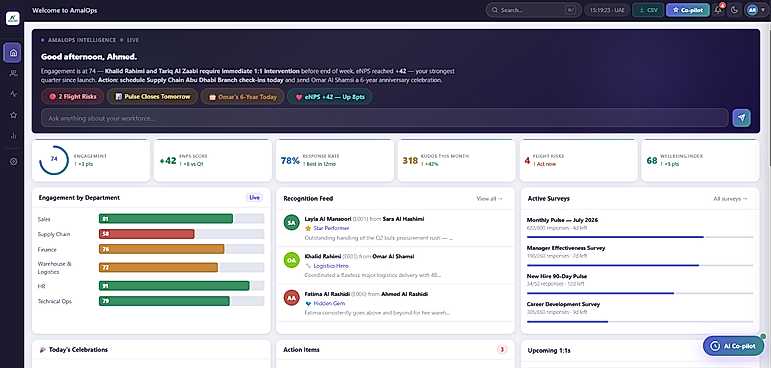Viewport: 771px width, 368px height.
Task: Click the AA avatar in Recognition Feed
Action: tap(292, 298)
